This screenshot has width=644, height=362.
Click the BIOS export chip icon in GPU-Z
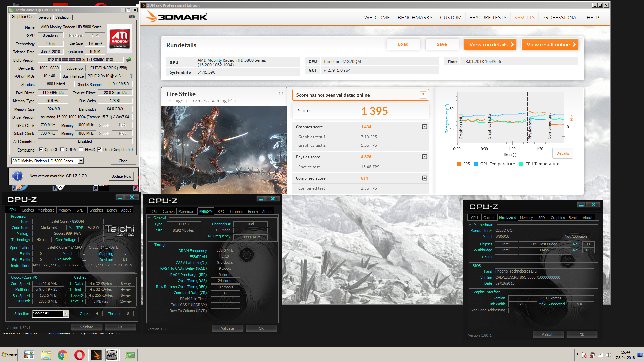[x=129, y=60]
